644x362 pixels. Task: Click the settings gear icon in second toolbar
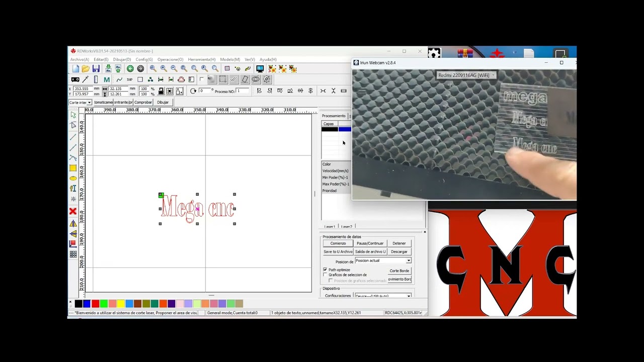click(267, 79)
